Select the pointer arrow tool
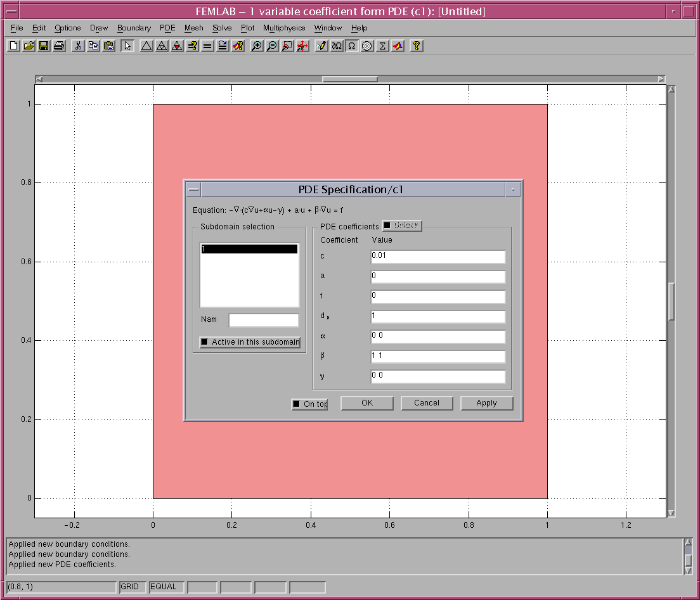Screen dimensions: 700x600 pos(127,46)
